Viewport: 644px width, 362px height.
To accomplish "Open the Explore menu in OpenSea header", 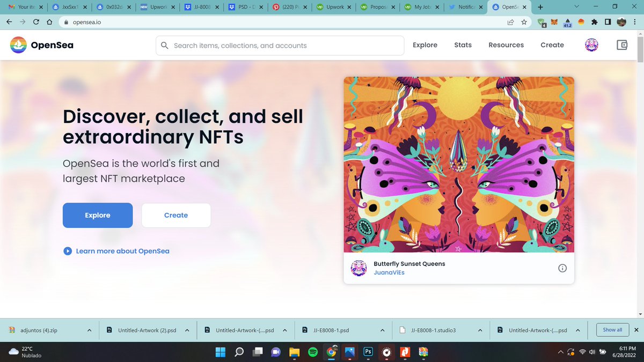I will pyautogui.click(x=425, y=45).
